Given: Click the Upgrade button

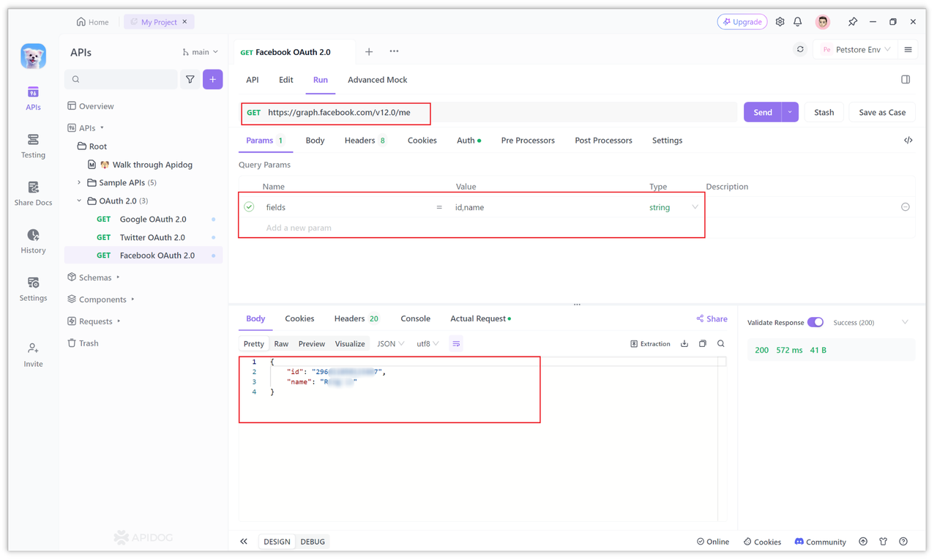Looking at the screenshot, I should coord(742,22).
